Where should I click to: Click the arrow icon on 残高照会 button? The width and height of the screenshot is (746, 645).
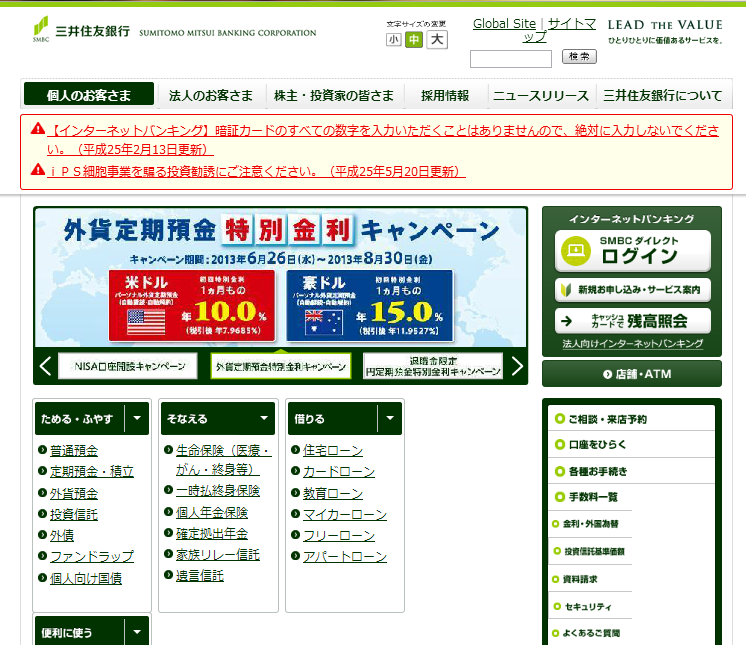[x=567, y=321]
